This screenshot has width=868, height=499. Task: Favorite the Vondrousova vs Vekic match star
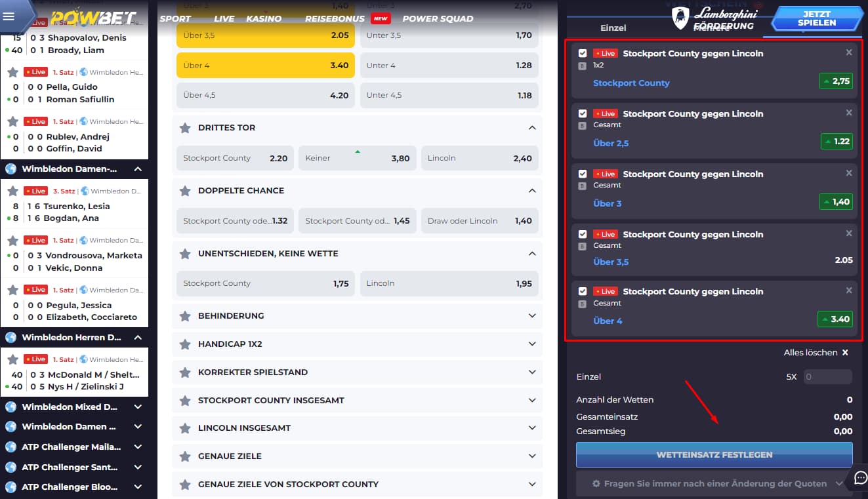pyautogui.click(x=12, y=240)
